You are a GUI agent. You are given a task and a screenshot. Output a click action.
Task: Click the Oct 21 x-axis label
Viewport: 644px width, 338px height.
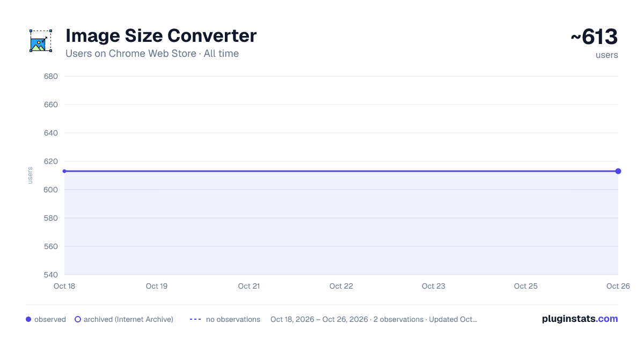coord(249,286)
